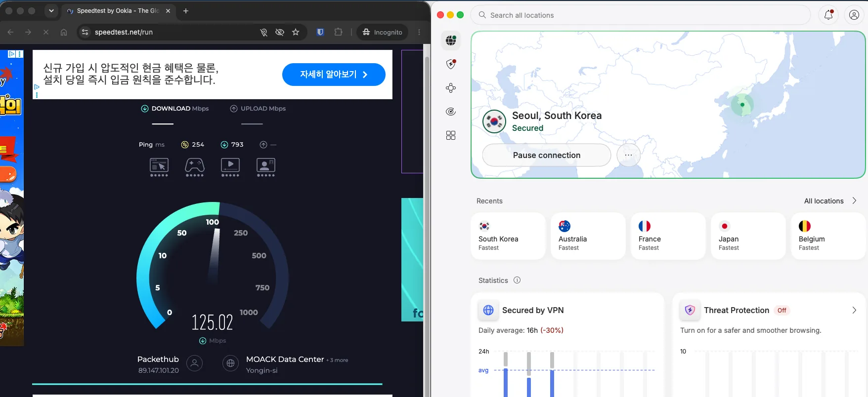
Task: Open the Meshnet sidebar icon
Action: coord(451,88)
